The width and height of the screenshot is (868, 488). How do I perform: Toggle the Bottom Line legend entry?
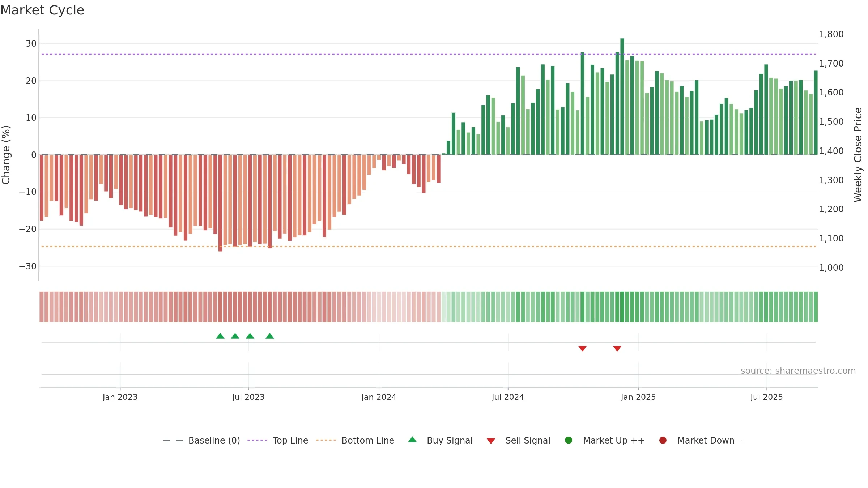355,440
